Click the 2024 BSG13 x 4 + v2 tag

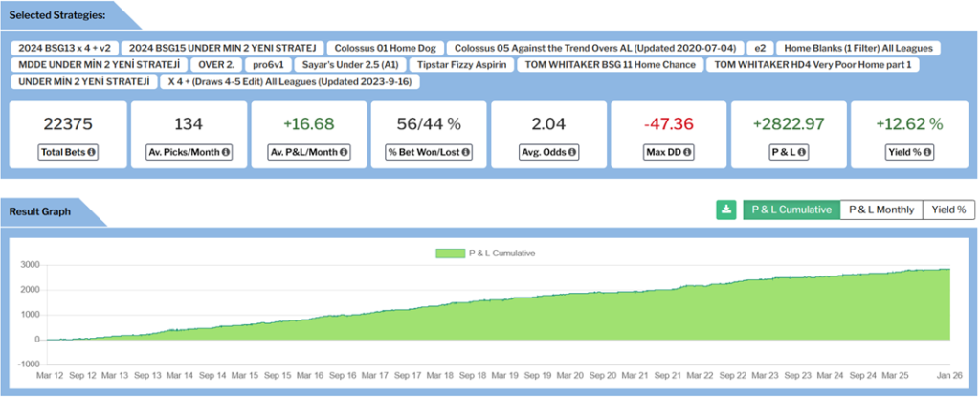64,47
